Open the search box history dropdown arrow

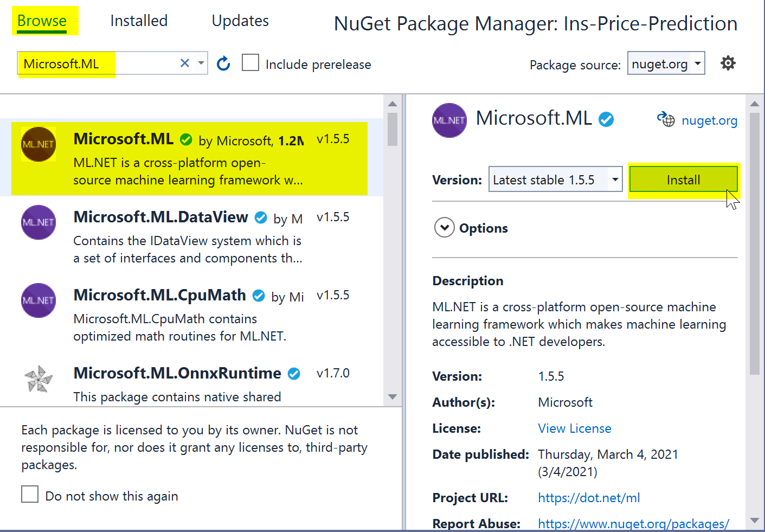tap(201, 63)
